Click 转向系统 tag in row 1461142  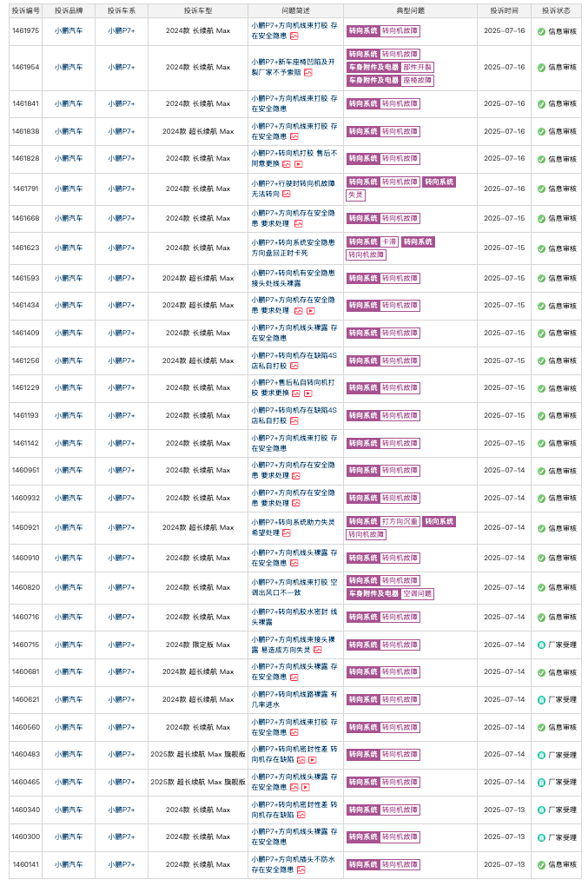pos(363,444)
